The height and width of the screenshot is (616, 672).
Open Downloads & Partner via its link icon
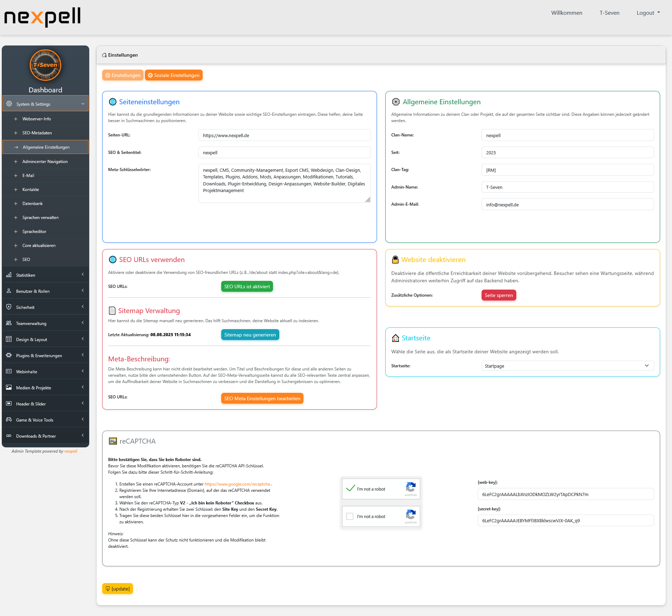click(9, 436)
